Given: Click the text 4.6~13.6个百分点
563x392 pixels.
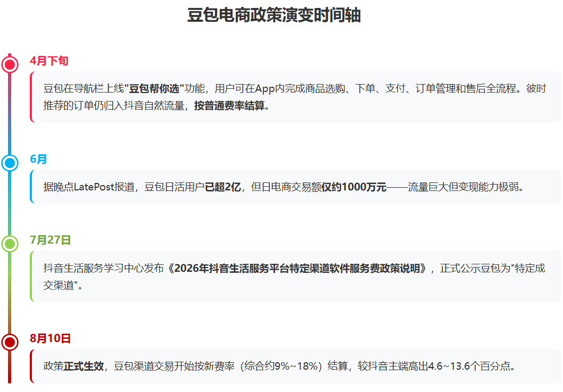Looking at the screenshot, I should point(469,366).
